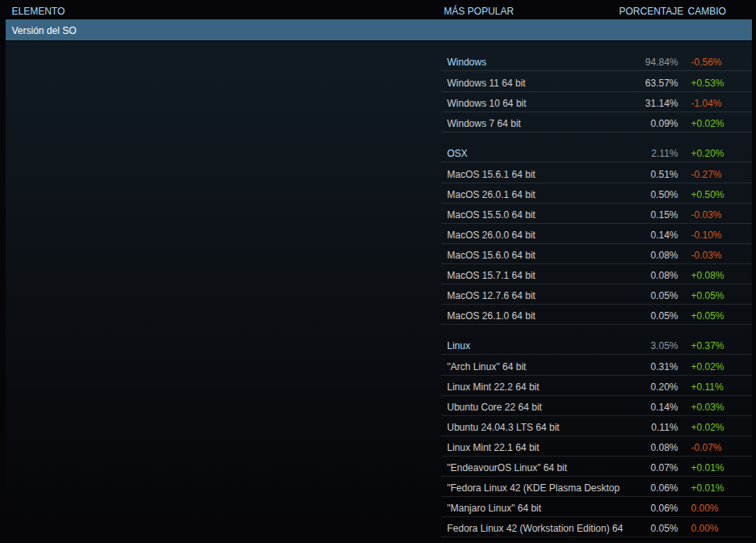This screenshot has height=543, width=756.
Task: Select the Linux Mint 22.2 64 bit entry
Action: (x=493, y=387)
